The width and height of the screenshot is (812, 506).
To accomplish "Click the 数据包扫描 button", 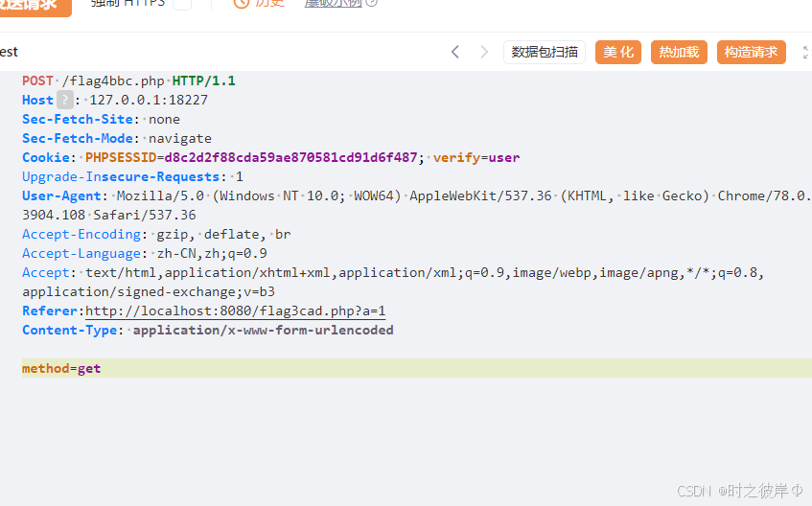I will [545, 52].
